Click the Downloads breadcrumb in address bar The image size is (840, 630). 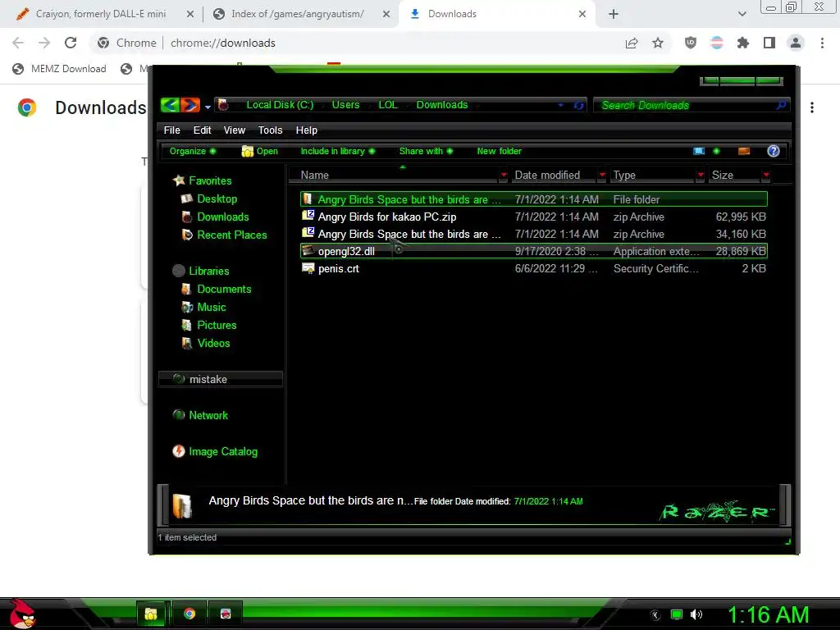coord(442,105)
